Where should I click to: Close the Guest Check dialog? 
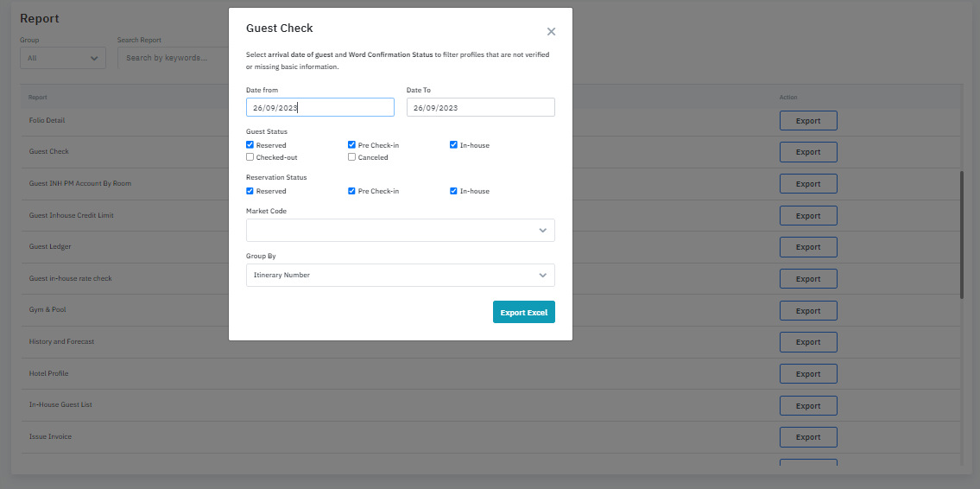[x=551, y=32]
